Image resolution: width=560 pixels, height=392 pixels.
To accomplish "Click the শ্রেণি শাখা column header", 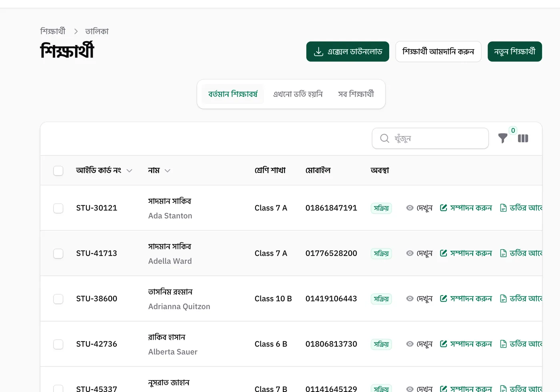I will click(x=270, y=170).
